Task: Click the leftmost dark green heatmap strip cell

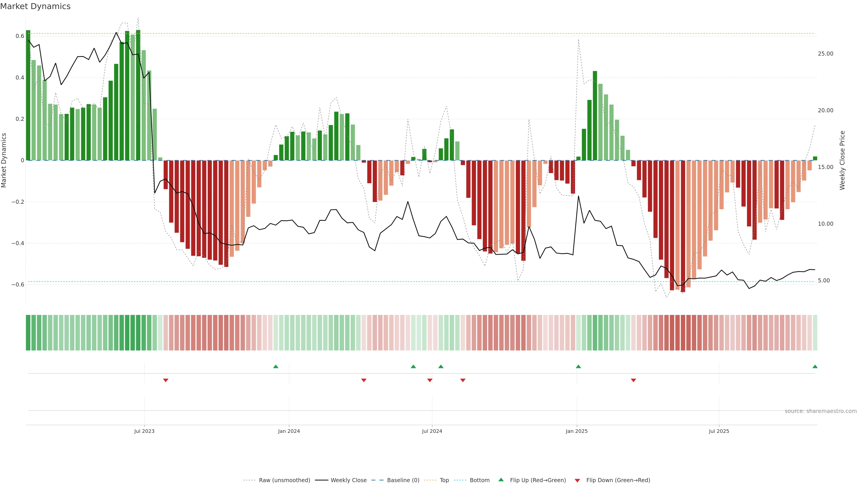Action: coord(28,332)
